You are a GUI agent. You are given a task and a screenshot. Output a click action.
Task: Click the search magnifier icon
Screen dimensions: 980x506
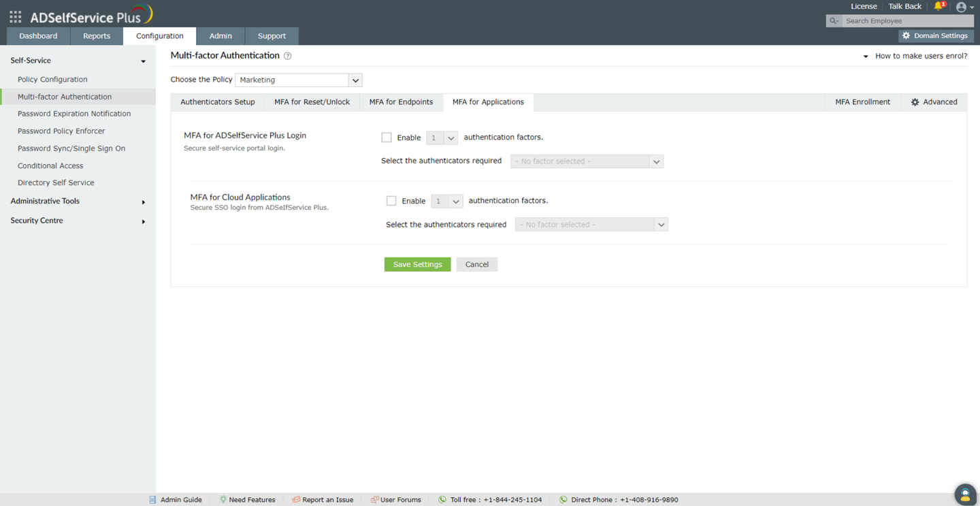[834, 21]
